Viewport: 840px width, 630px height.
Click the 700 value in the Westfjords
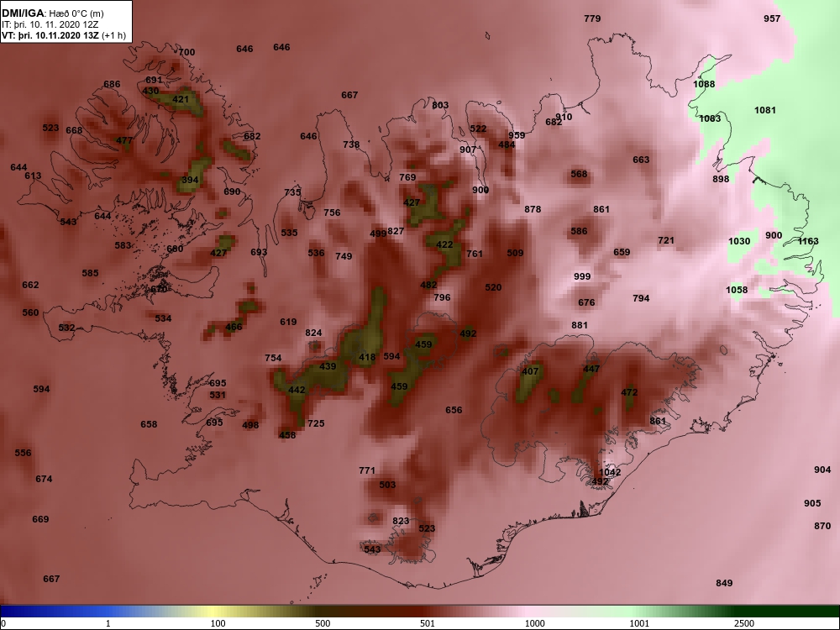pos(186,52)
